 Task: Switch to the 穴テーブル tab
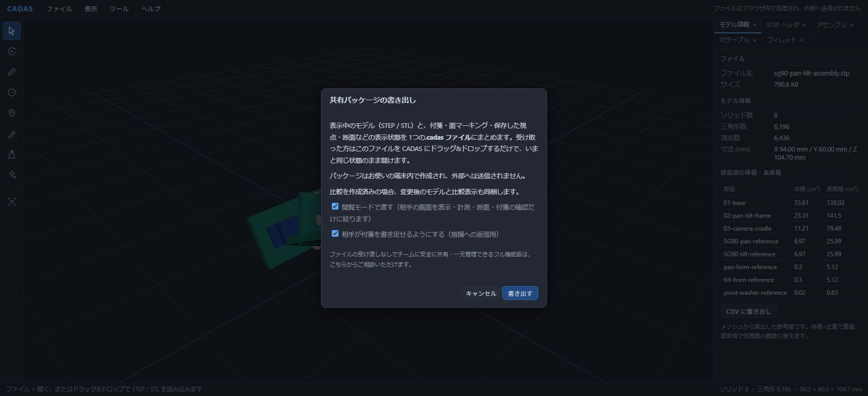pos(734,40)
